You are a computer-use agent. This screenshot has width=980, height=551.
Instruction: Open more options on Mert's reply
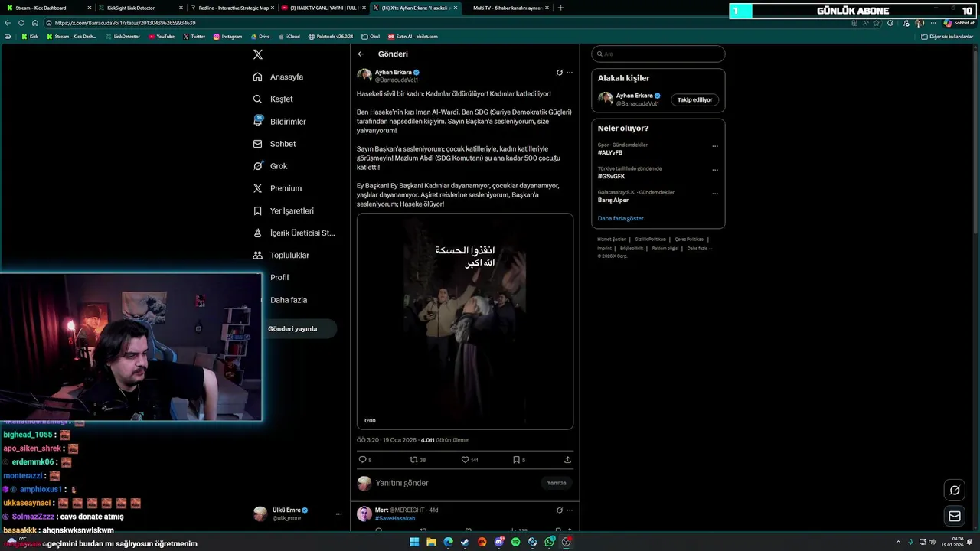point(569,510)
